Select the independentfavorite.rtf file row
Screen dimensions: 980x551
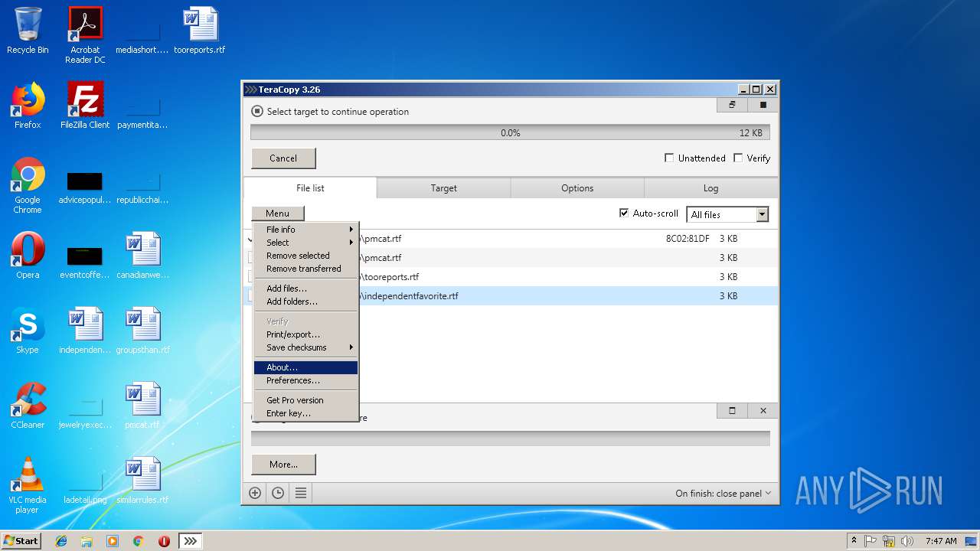pos(511,296)
